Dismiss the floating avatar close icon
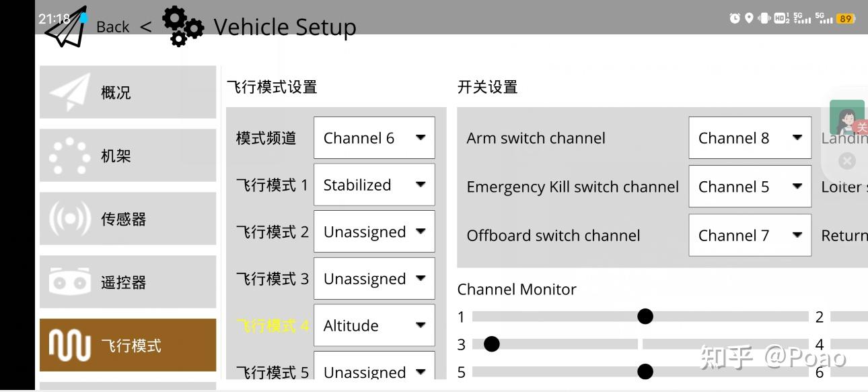Viewport: 868px width, 392px height. pyautogui.click(x=847, y=161)
